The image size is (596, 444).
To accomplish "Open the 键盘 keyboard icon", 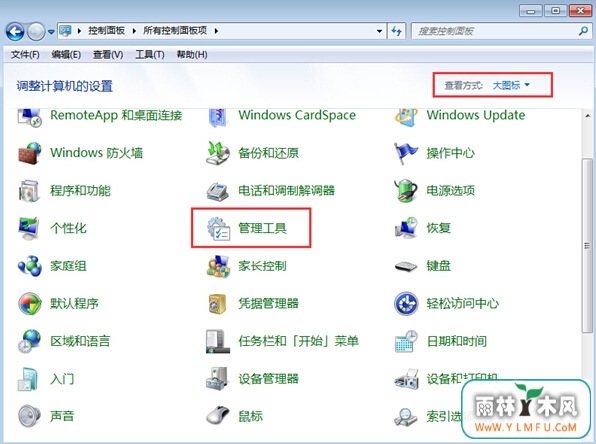I will coord(406,266).
